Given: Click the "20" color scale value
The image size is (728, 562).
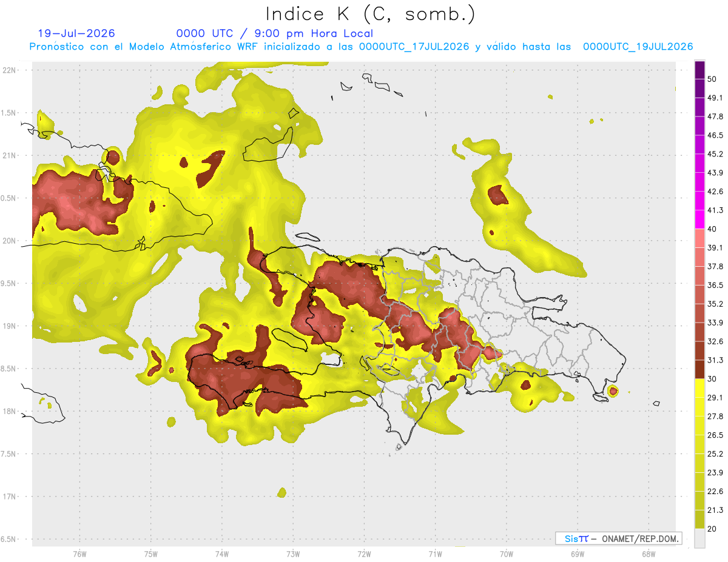Looking at the screenshot, I should [x=712, y=529].
